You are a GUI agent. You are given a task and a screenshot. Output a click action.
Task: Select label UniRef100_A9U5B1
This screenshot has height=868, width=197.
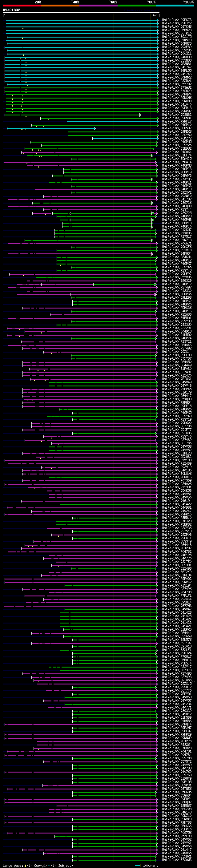pyautogui.click(x=177, y=118)
